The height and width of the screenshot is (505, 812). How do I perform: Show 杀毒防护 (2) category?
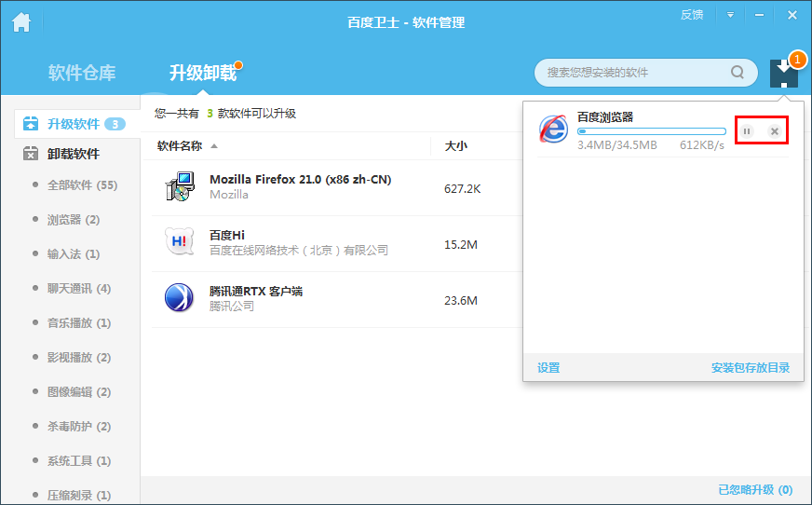(79, 427)
